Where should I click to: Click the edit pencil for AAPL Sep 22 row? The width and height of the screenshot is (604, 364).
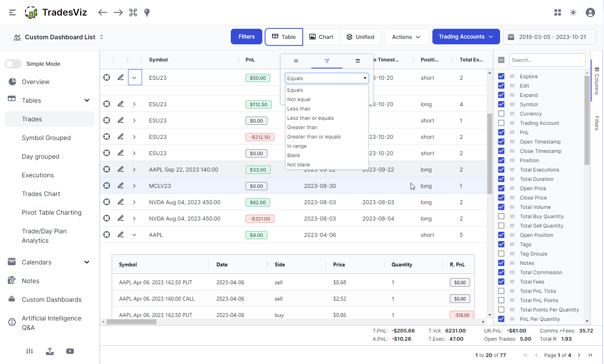tap(121, 169)
